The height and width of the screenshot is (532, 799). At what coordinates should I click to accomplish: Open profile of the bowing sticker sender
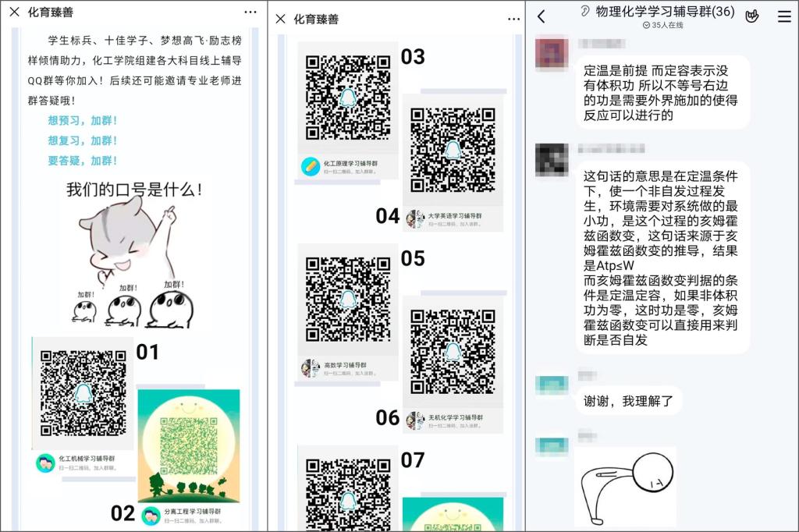coord(552,446)
